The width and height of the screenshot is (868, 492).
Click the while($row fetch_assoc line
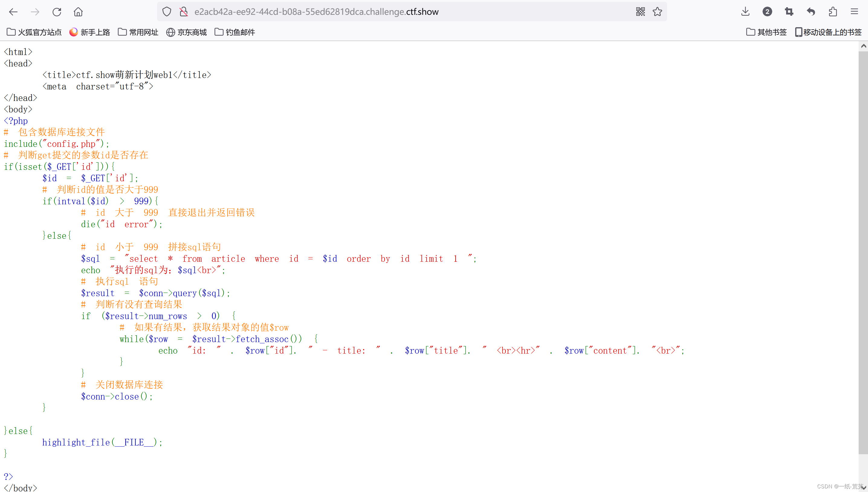coord(218,339)
